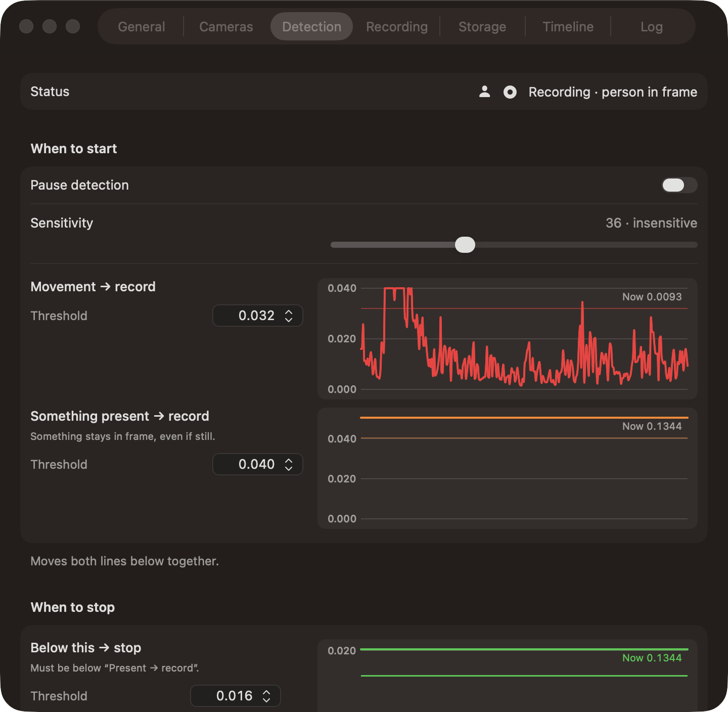728x712 pixels.
Task: Click the green stop-threshold graph
Action: click(508, 676)
